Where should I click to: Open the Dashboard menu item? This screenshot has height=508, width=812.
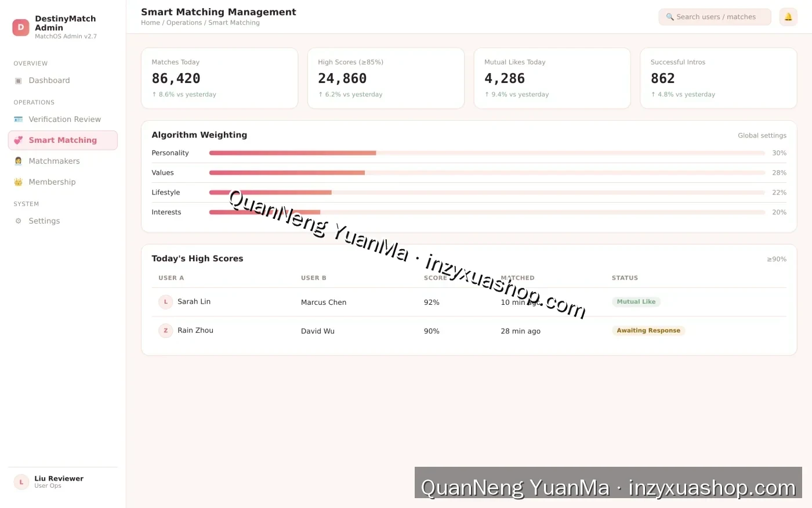(63, 81)
